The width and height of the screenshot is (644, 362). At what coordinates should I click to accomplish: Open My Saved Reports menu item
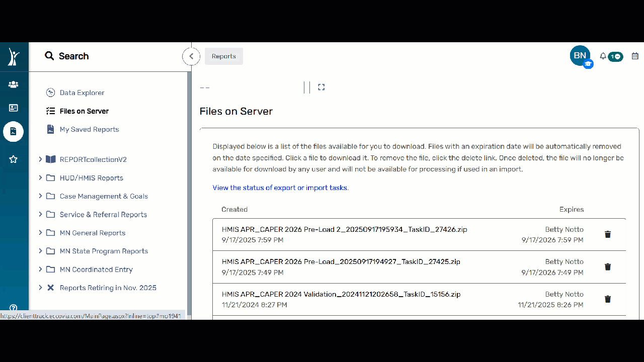(x=89, y=129)
